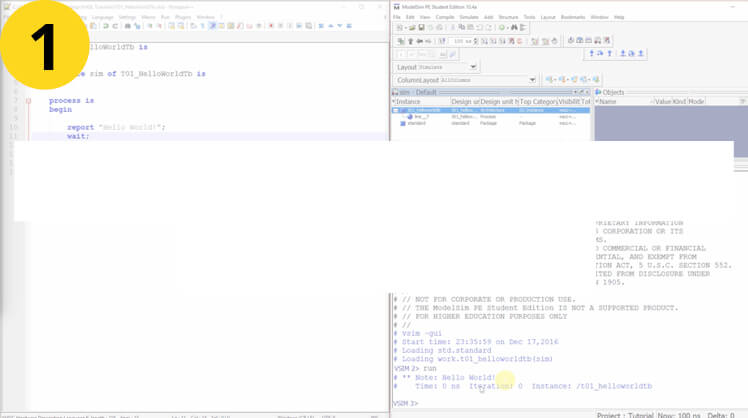Screen dimensions: 748x418
Task: Click the Copy icon in ModelSim toolbar
Action: pos(462,27)
